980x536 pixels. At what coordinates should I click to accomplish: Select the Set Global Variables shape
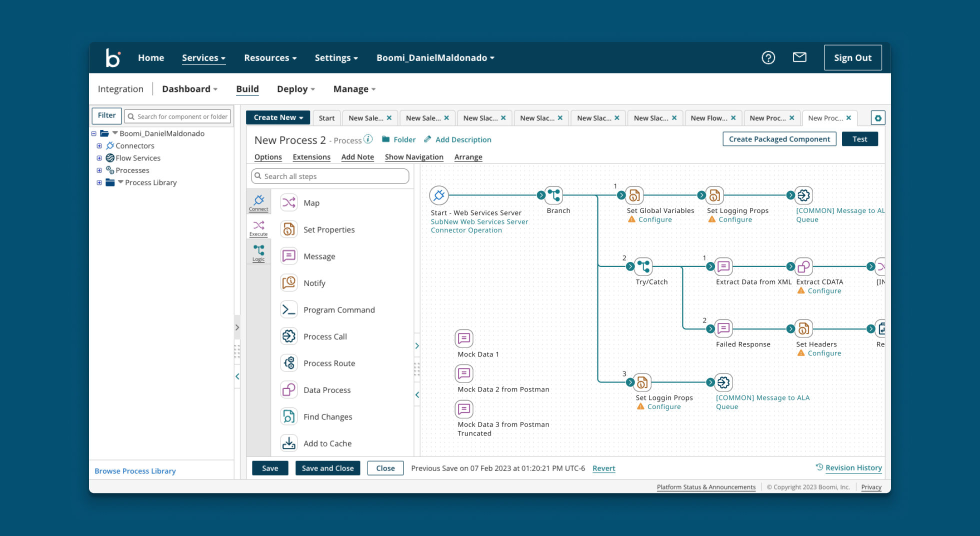[x=634, y=195]
